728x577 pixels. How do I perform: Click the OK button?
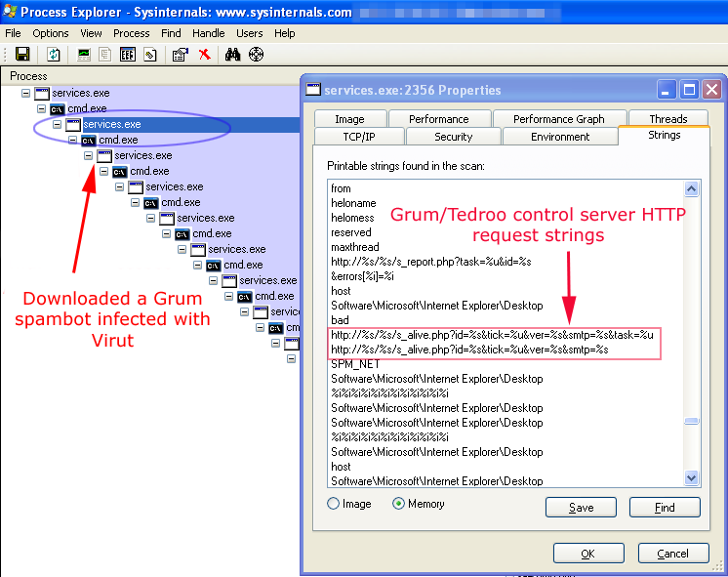pyautogui.click(x=588, y=554)
